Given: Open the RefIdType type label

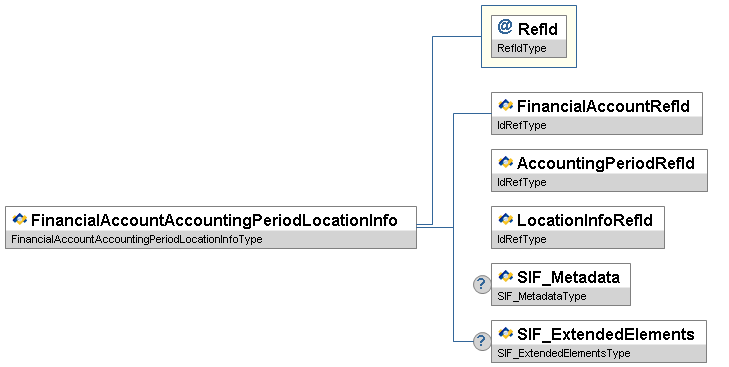Looking at the screenshot, I should 522,48.
